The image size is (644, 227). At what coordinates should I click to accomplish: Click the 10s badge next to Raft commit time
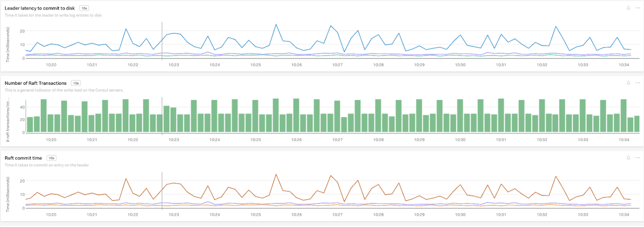click(x=52, y=158)
